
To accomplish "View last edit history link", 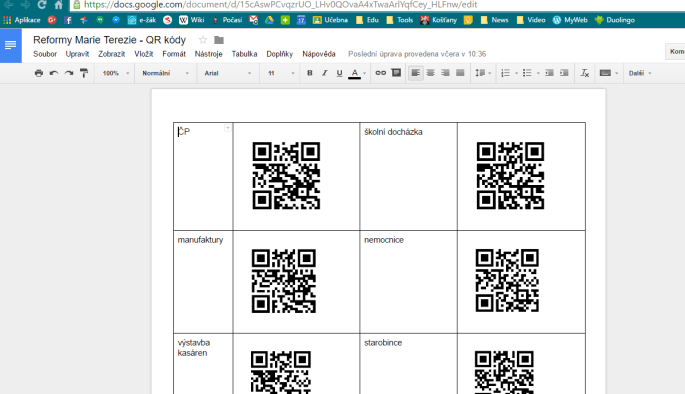I will click(417, 54).
